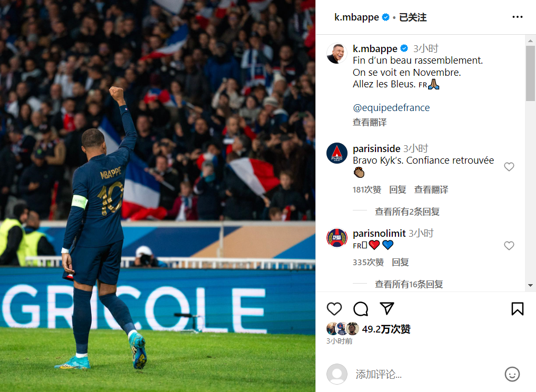The height and width of the screenshot is (392, 536).
Task: Toggle the 已关注 following status
Action: [x=413, y=17]
